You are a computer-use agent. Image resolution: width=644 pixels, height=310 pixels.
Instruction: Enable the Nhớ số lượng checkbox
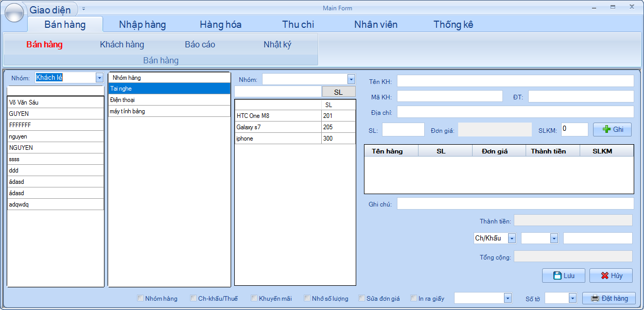coord(307,298)
